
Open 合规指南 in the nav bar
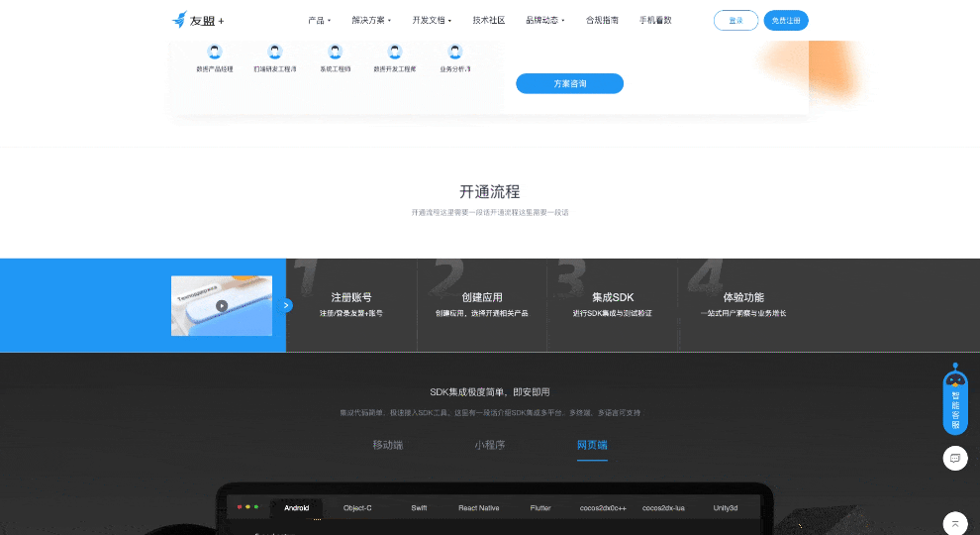point(602,20)
